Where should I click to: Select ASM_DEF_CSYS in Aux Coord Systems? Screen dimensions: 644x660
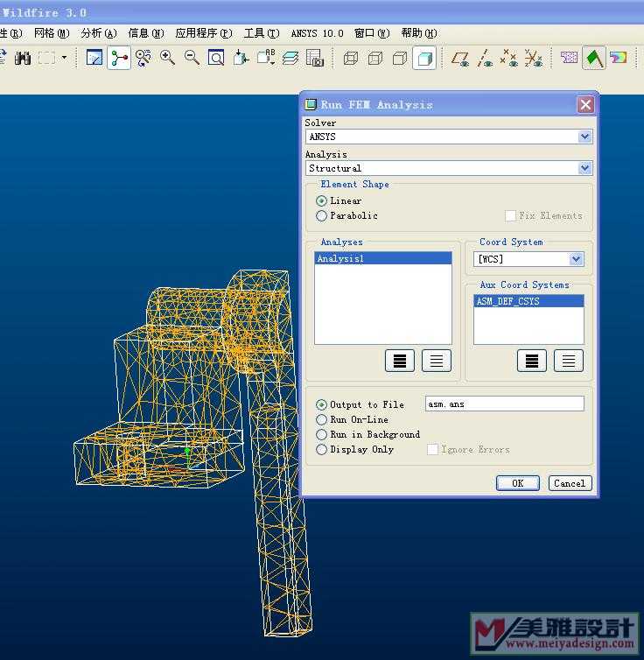[x=528, y=301]
